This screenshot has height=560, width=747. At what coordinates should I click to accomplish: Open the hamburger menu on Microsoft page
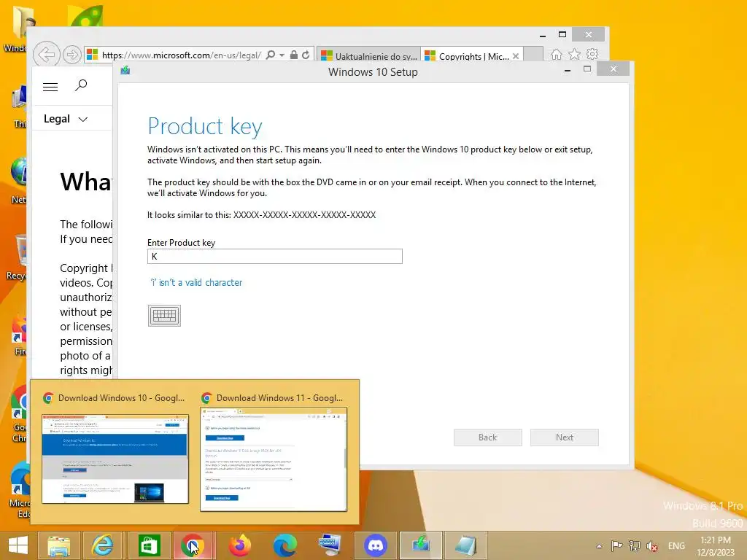click(50, 87)
